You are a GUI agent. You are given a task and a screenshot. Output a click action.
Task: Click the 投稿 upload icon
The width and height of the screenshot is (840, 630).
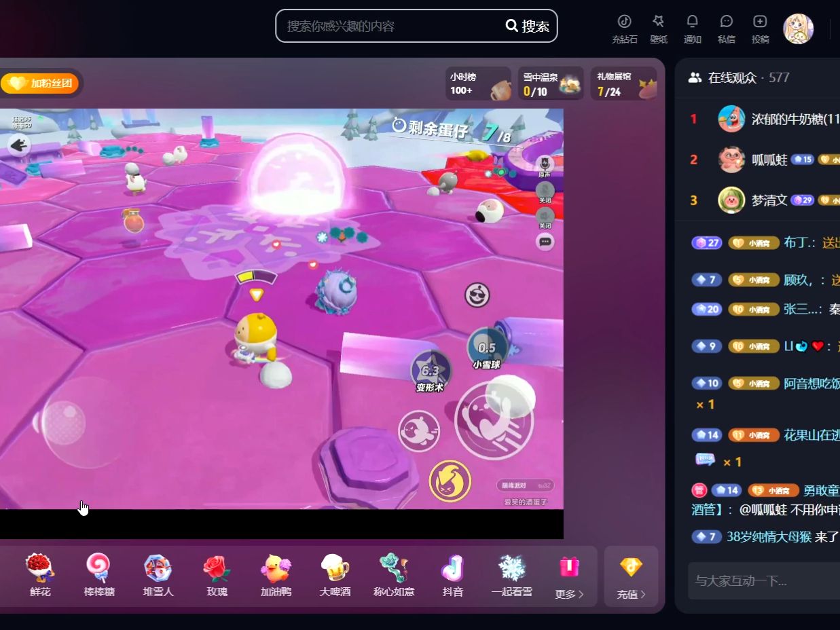760,29
